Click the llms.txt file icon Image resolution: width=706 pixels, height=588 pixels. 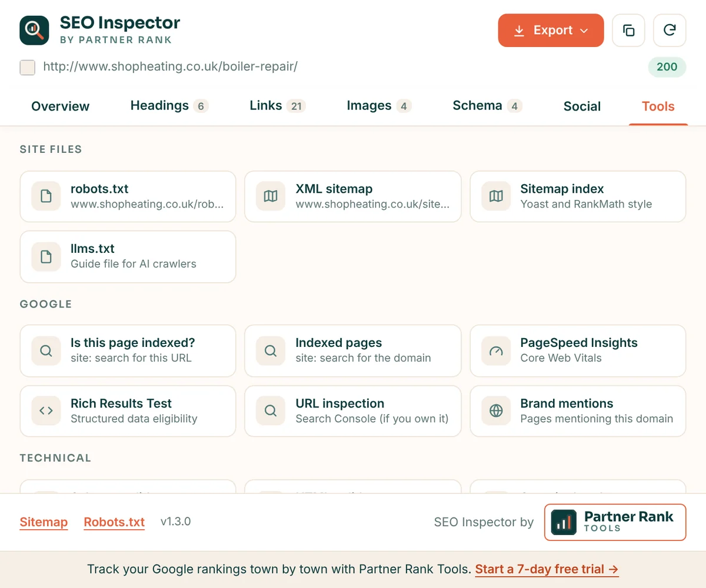pos(46,256)
